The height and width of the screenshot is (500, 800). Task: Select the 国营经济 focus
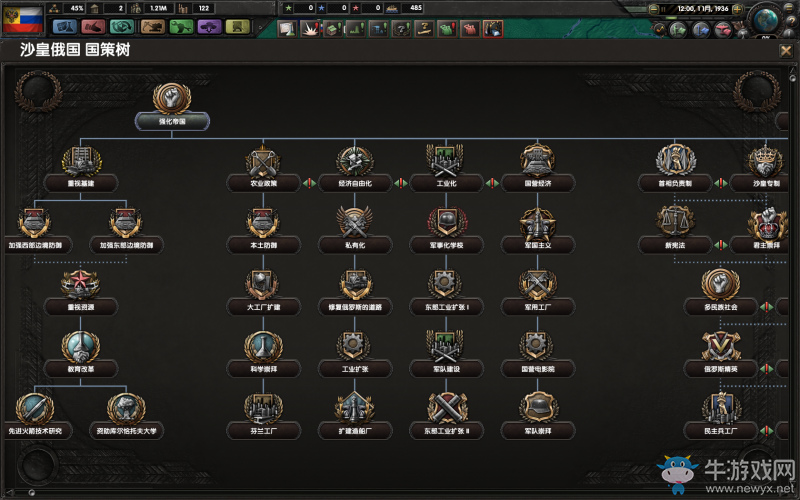(538, 183)
